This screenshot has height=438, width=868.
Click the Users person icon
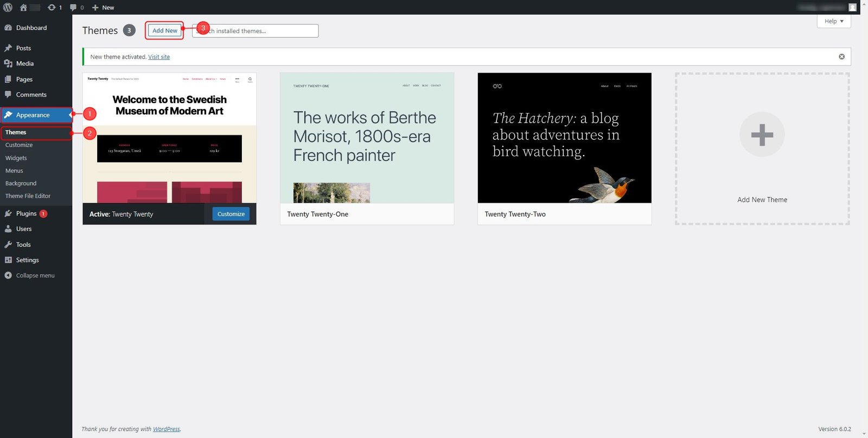tap(8, 229)
